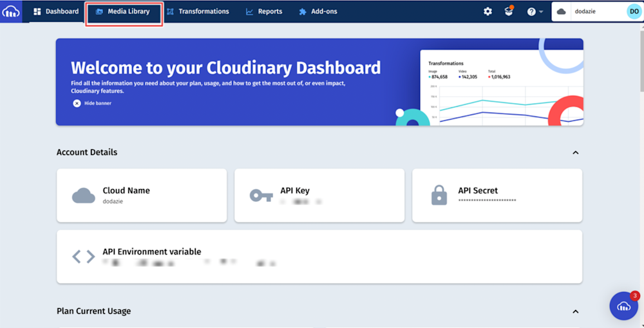Switch to the Transformations tab
The height and width of the screenshot is (328, 644).
198,12
